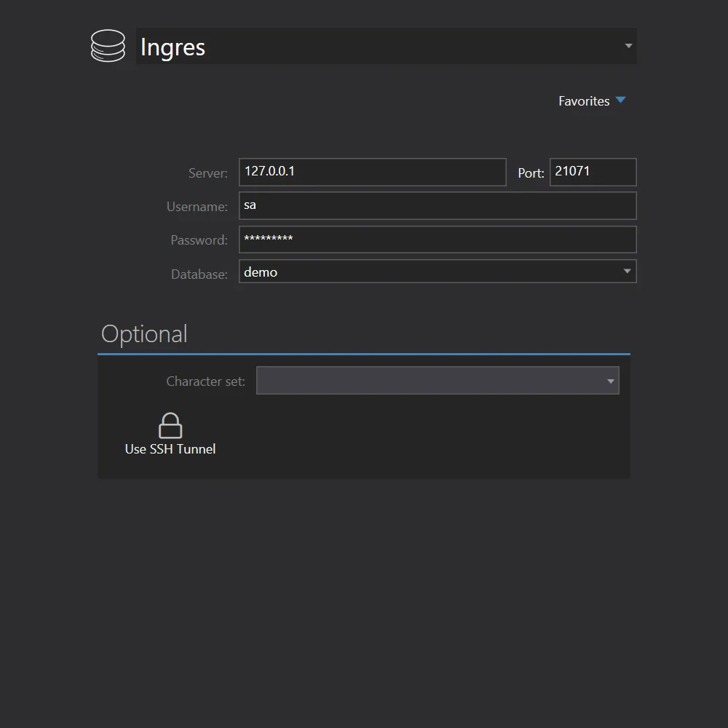Click the blue triangle next to Favorites

pos(620,100)
